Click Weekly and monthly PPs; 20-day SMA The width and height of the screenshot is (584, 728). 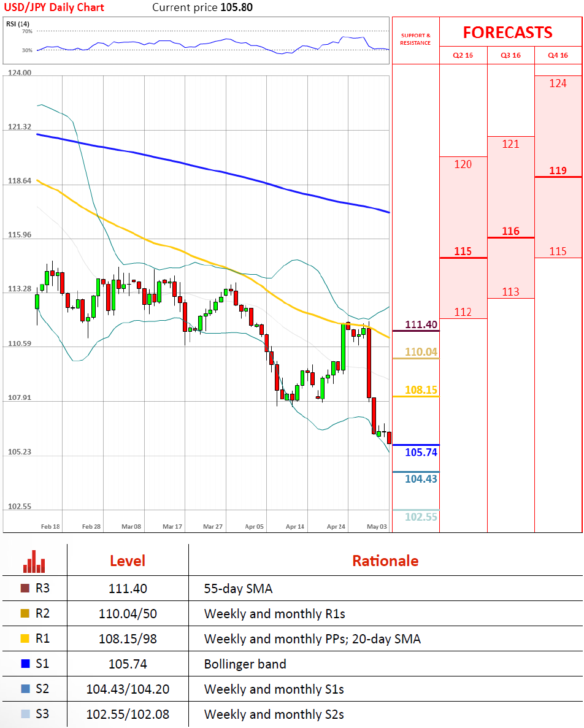[x=312, y=639]
